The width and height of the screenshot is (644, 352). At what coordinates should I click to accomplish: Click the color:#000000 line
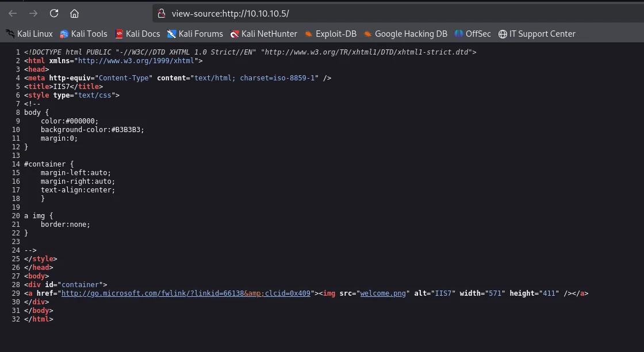(x=70, y=121)
